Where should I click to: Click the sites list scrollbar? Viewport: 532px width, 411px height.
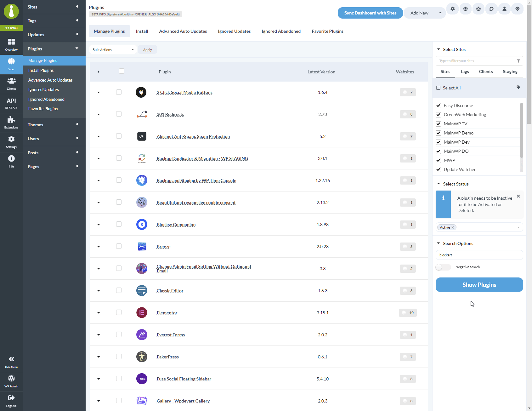click(521, 130)
